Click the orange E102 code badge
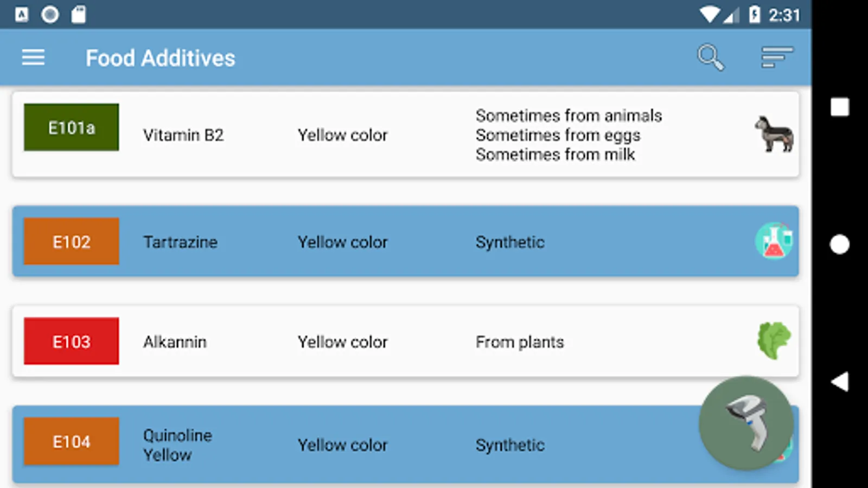 point(72,241)
